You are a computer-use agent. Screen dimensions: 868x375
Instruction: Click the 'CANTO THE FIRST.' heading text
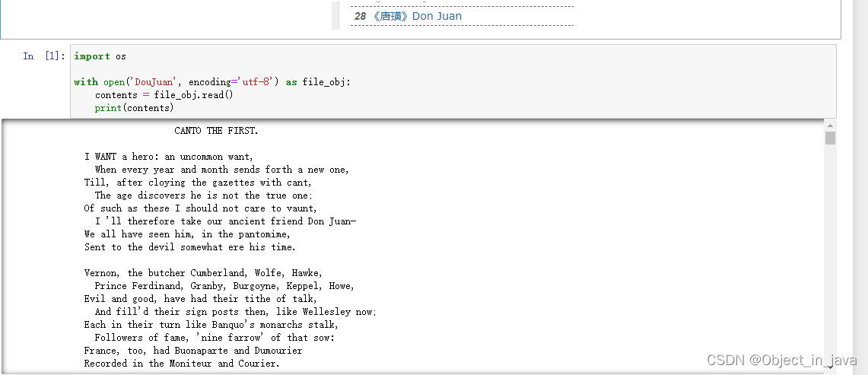point(217,131)
